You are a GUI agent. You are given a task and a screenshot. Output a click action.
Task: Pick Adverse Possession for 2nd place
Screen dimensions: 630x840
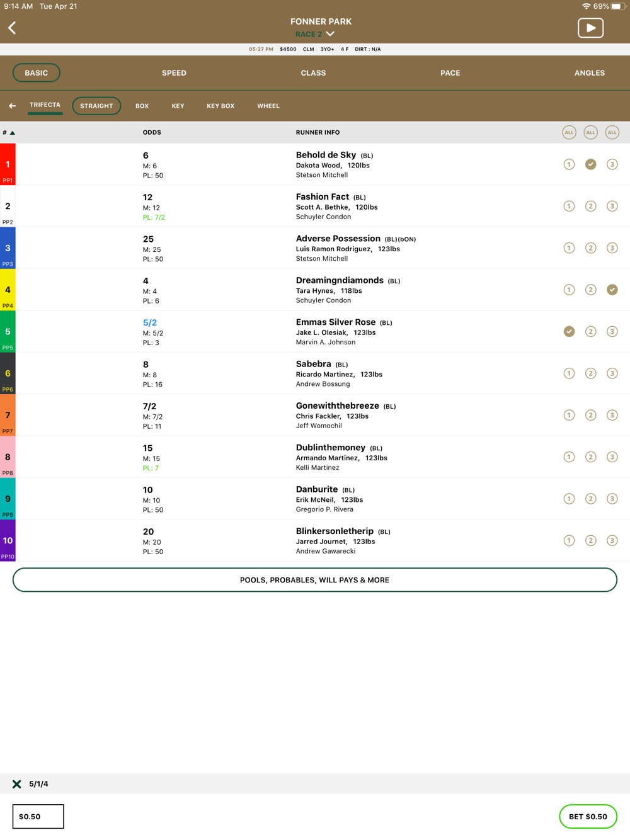(590, 248)
